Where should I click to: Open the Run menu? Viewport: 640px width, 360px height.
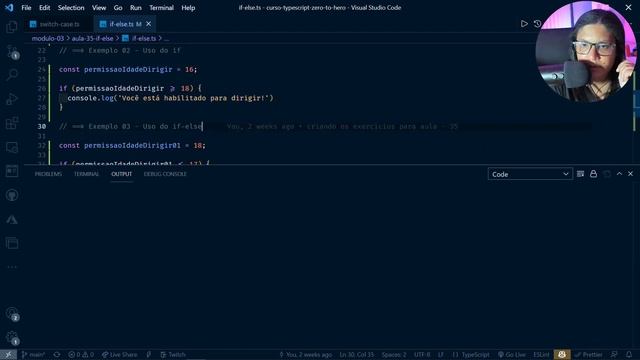tap(136, 8)
